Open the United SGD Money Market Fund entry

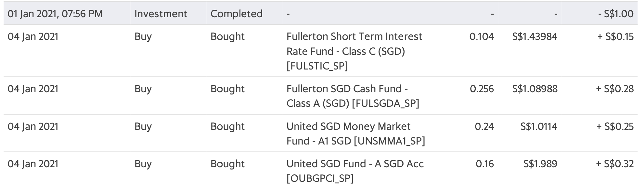click(x=356, y=133)
